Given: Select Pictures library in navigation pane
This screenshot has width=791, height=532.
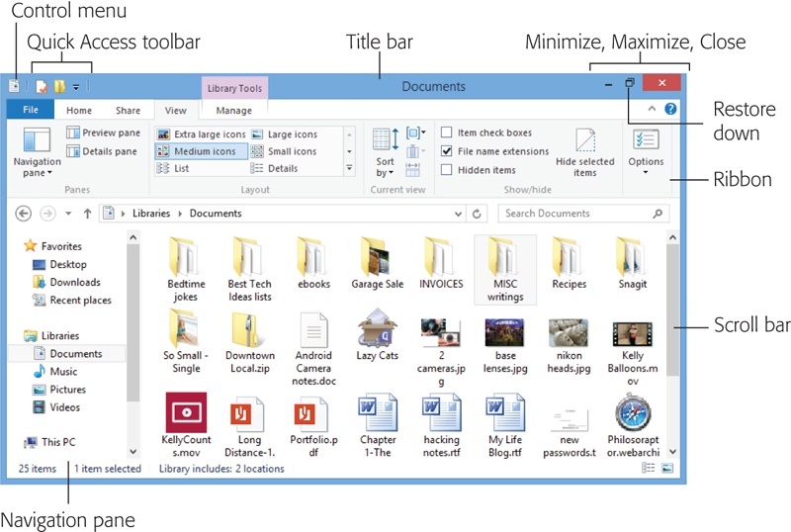Looking at the screenshot, I should coord(59,390).
